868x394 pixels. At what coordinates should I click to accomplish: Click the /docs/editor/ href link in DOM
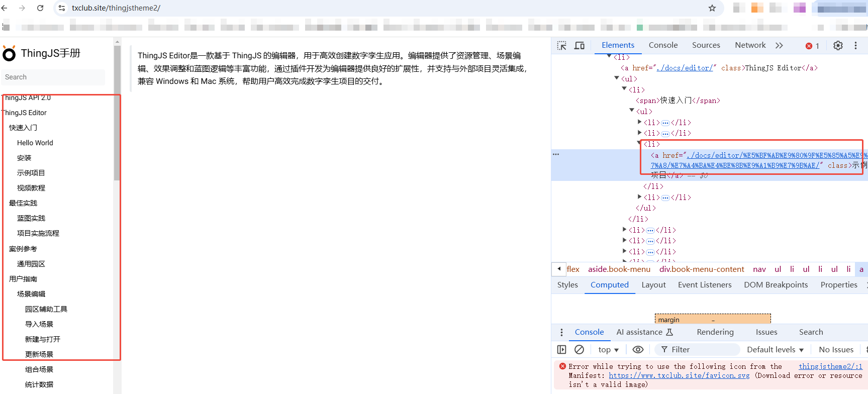685,68
